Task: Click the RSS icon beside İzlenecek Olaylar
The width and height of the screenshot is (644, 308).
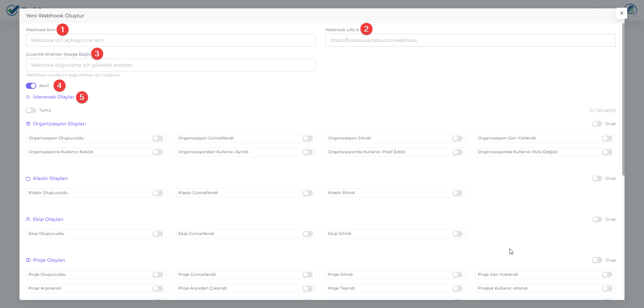Action: [x=28, y=97]
